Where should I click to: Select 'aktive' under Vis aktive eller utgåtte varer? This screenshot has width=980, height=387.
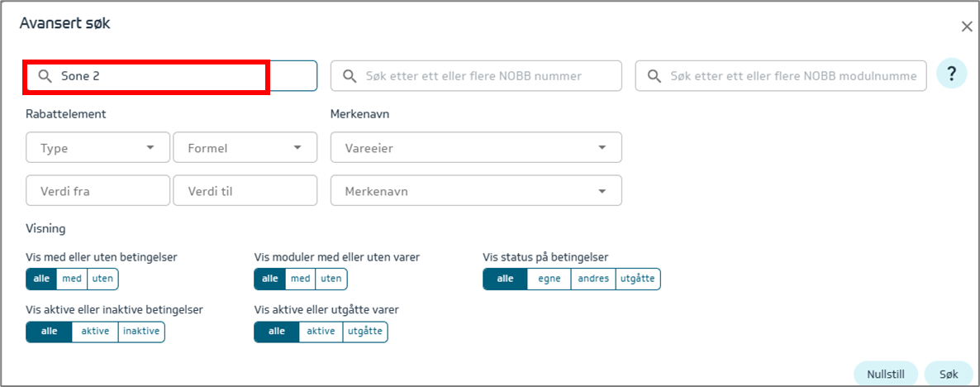[319, 332]
